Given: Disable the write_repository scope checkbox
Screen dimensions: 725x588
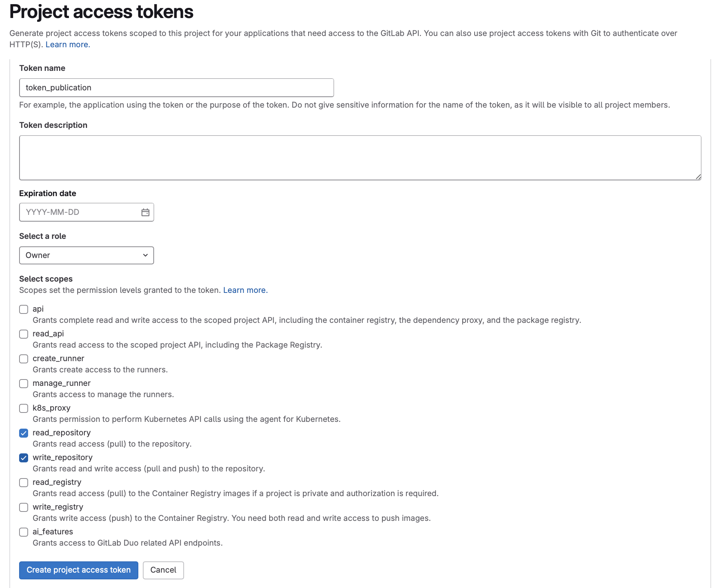Looking at the screenshot, I should (x=24, y=458).
